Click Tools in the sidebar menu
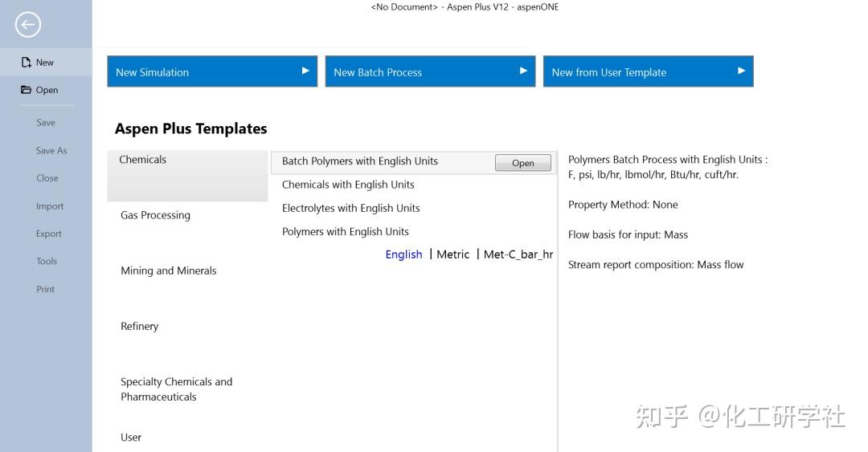868x452 pixels. (47, 261)
